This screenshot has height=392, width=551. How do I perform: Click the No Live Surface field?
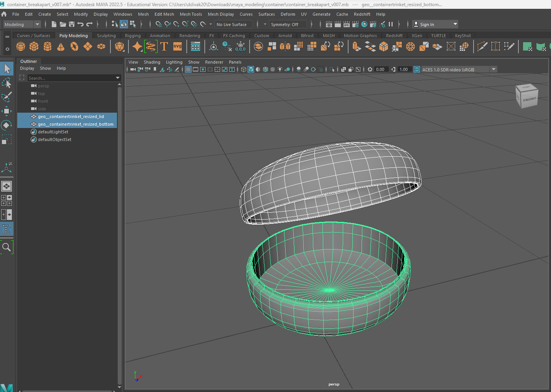tap(233, 24)
